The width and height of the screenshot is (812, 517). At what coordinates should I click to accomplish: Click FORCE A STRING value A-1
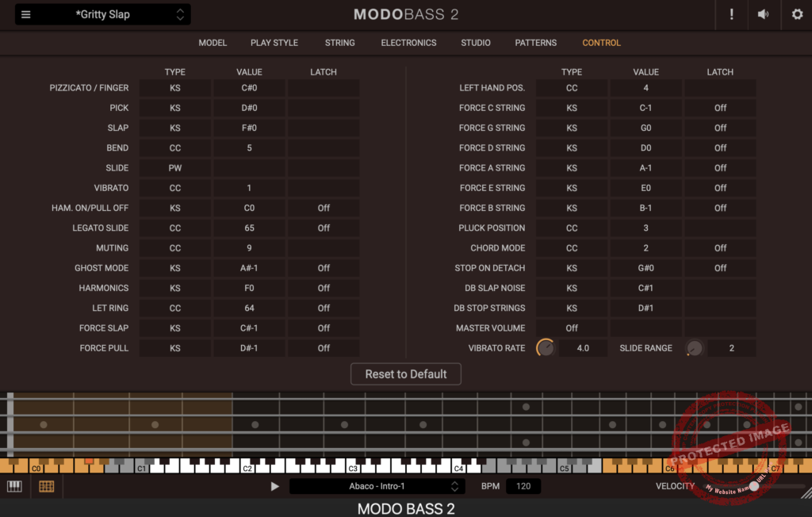pyautogui.click(x=645, y=168)
